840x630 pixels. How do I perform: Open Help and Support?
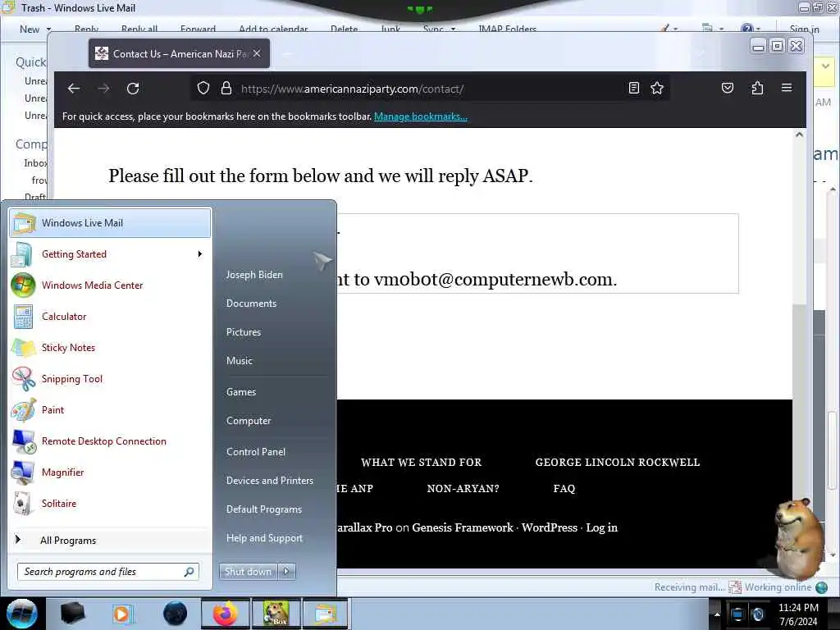coord(265,538)
